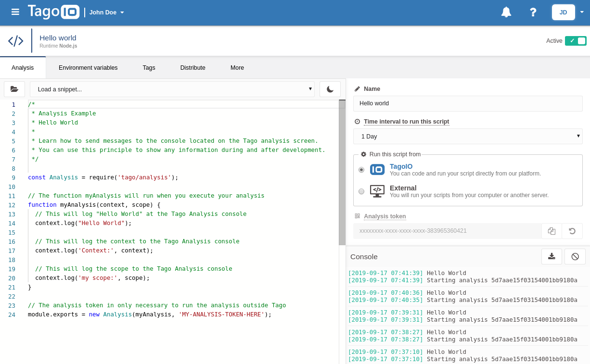Select the External radio button

pos(361,191)
